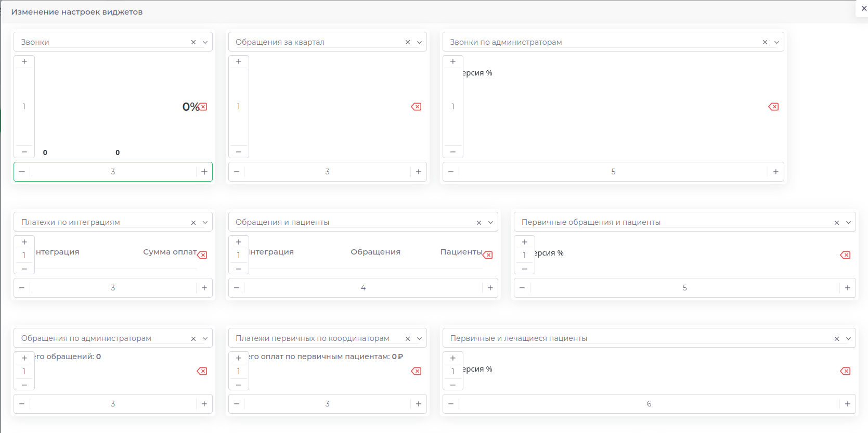Clear the Платежи по интеграциям selection
The image size is (868, 433).
193,223
